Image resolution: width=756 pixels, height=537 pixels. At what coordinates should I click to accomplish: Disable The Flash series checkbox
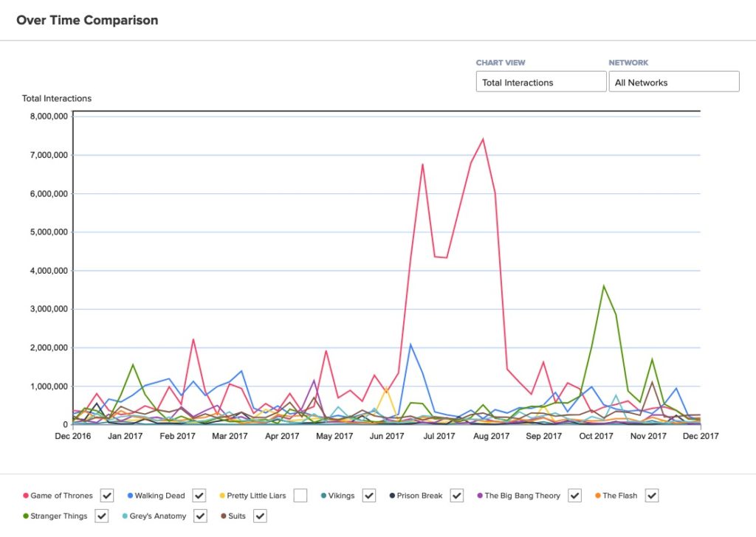click(651, 496)
